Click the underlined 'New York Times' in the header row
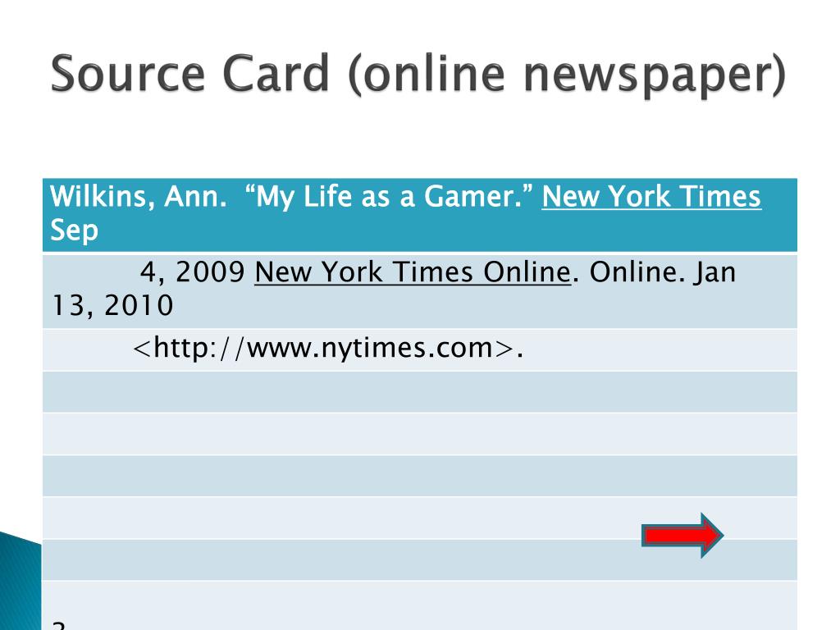This screenshot has height=630, width=840. tap(651, 197)
